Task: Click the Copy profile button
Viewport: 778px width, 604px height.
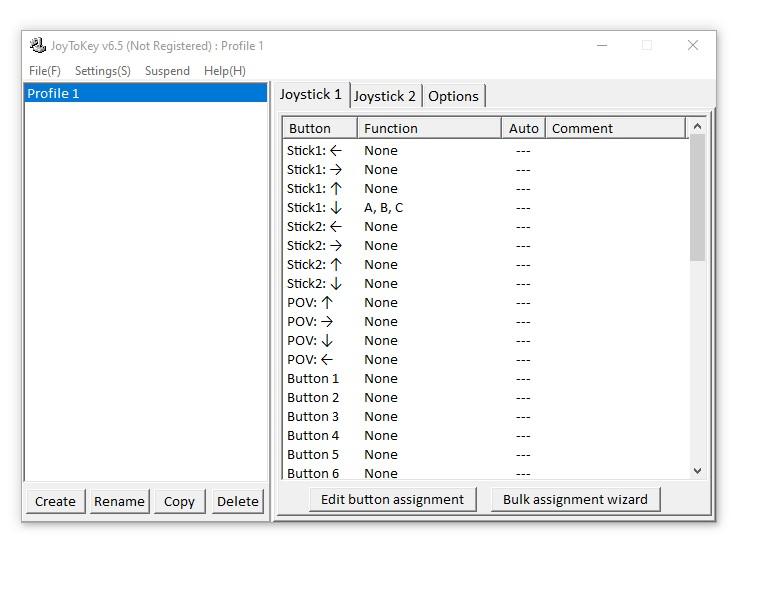Action: [179, 501]
